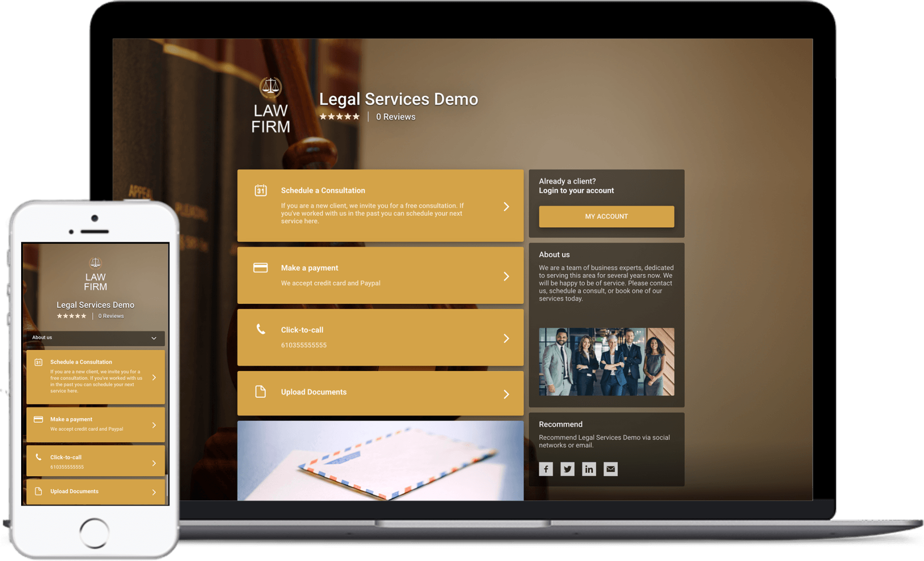Click the 0 Reviews link on laptop
The height and width of the screenshot is (561, 924).
(396, 117)
